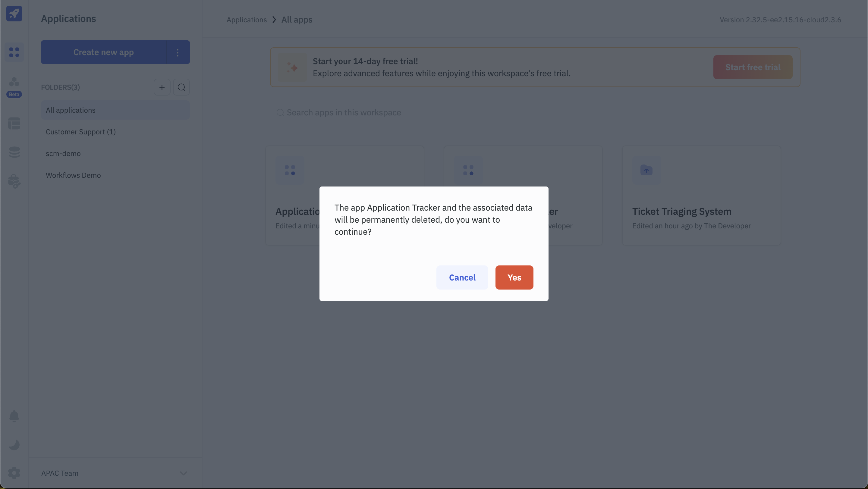Click the Applications breadcrumb link
Viewport: 868px width, 489px height.
(247, 20)
